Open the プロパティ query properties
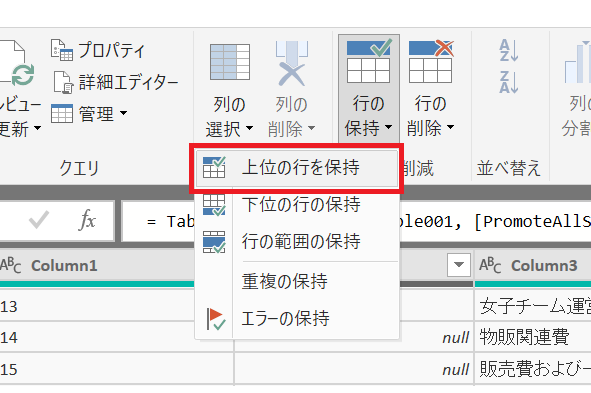This screenshot has height=393, width=591. (x=98, y=50)
